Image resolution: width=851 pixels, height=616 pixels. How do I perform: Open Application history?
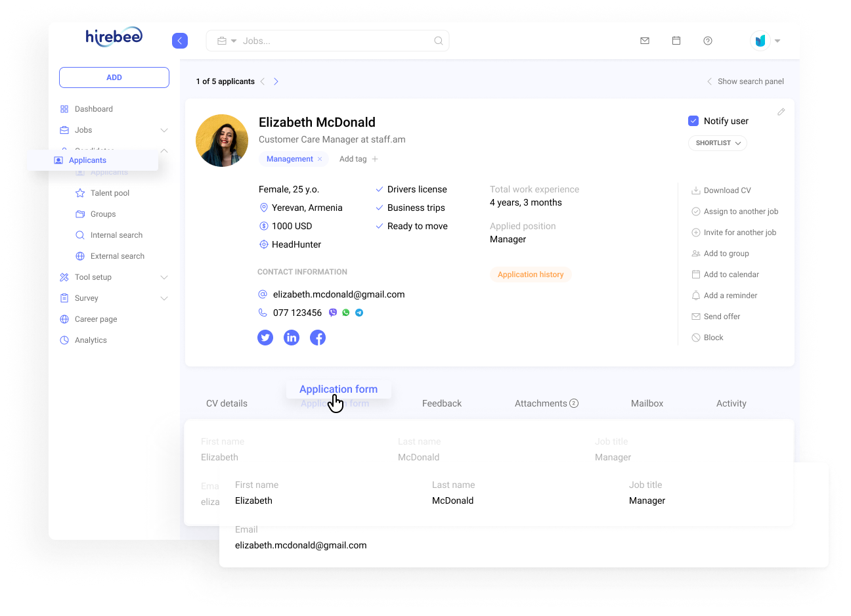click(x=531, y=275)
